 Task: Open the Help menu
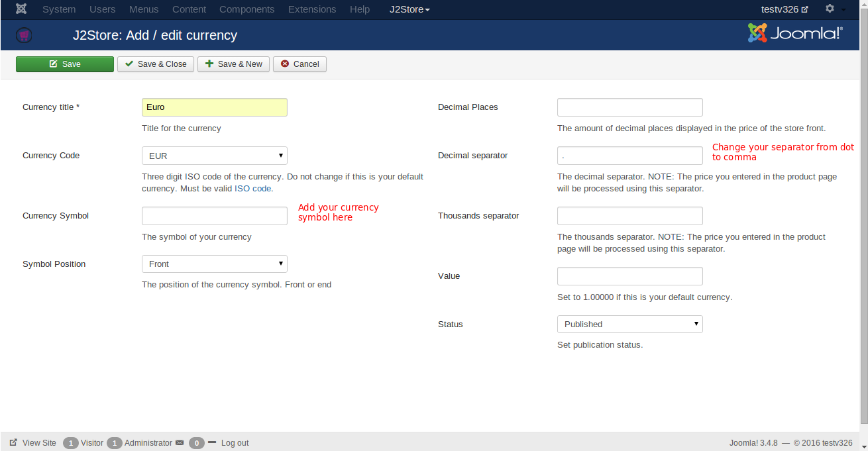tap(360, 9)
